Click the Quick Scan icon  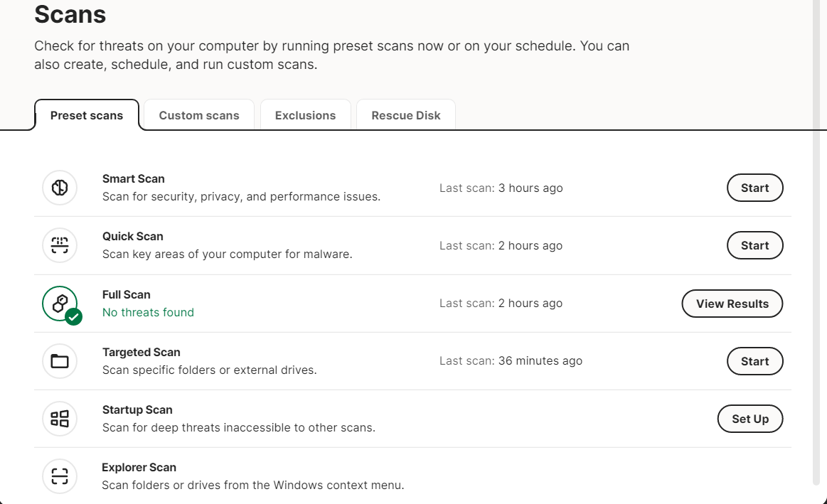60,245
